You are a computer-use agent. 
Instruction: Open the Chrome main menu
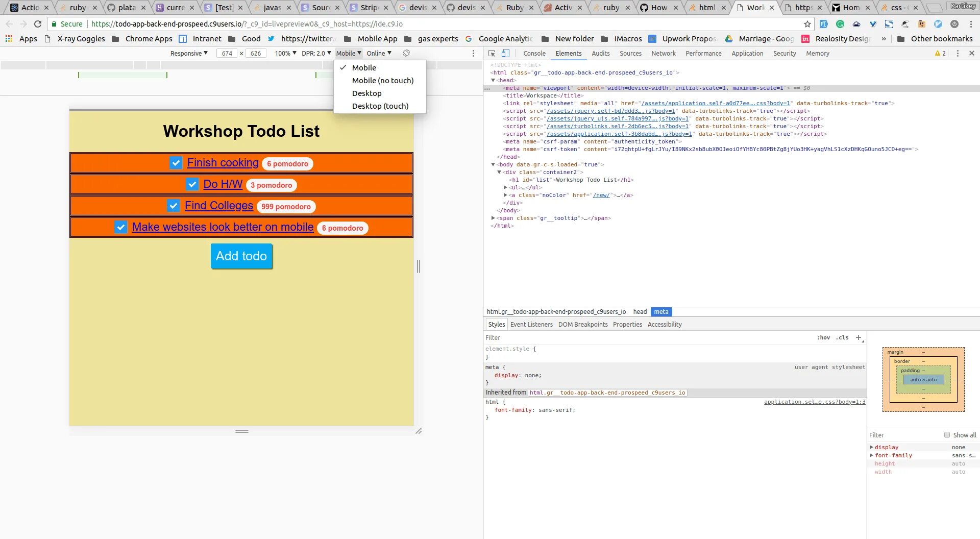971,24
